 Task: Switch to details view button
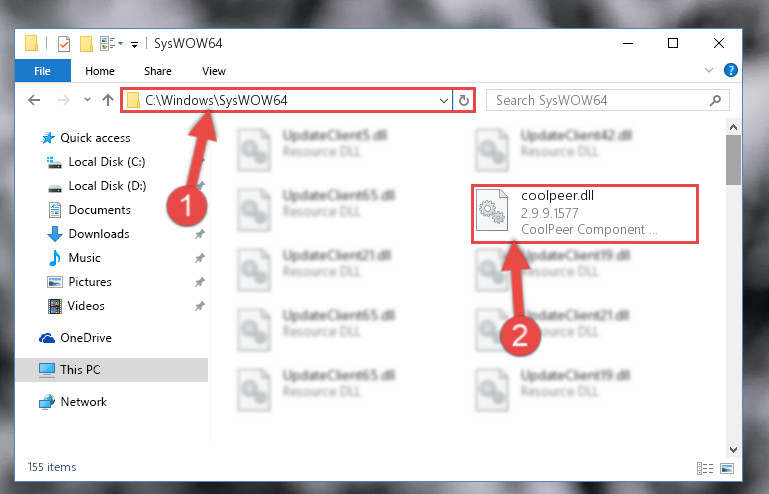click(x=705, y=468)
